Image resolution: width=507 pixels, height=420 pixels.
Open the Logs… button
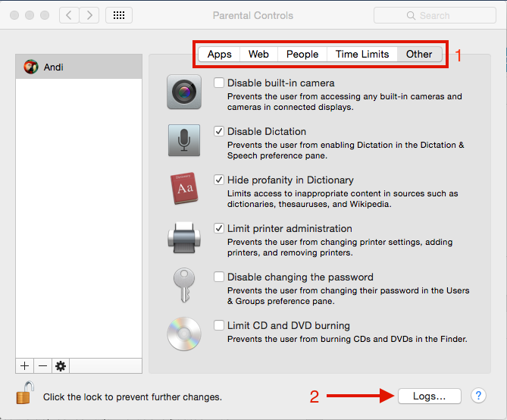(429, 396)
